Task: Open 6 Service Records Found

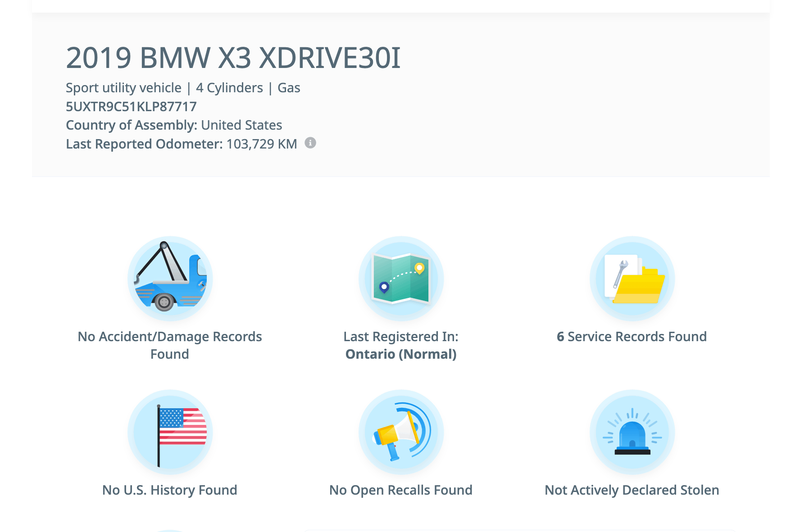Action: (x=632, y=337)
